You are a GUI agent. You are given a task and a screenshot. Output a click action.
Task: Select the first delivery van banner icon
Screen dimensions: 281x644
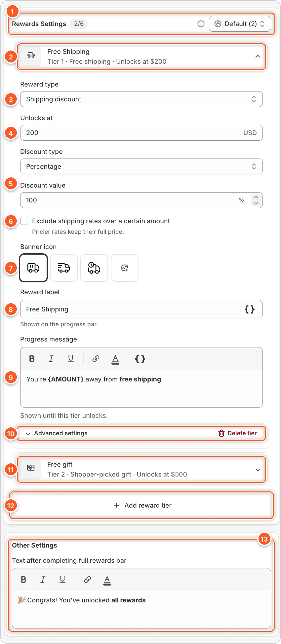pyautogui.click(x=33, y=268)
